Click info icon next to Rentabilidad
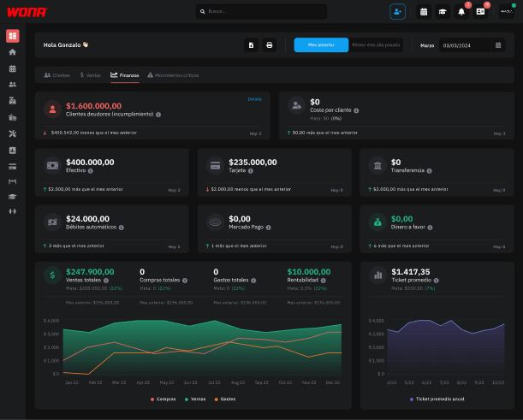The image size is (523, 420). tap(324, 281)
